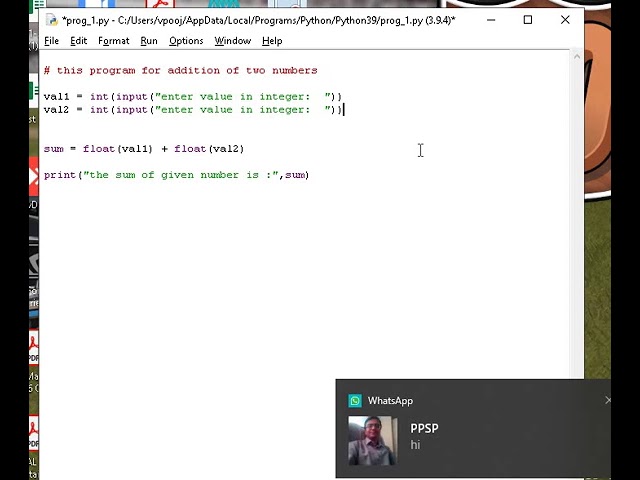The width and height of the screenshot is (640, 480).
Task: Click the editor scrollbar up arrow
Action: pos(577,56)
